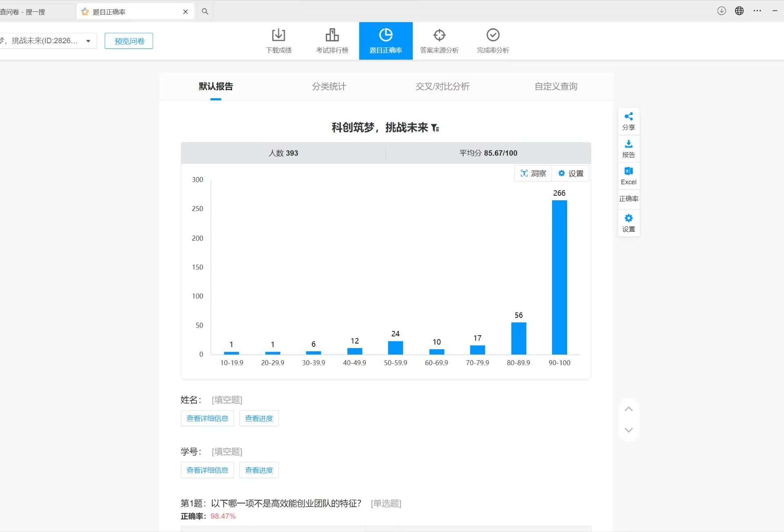Click the 下载成绩 download icon
The height and width of the screenshot is (532, 784).
pos(278,35)
